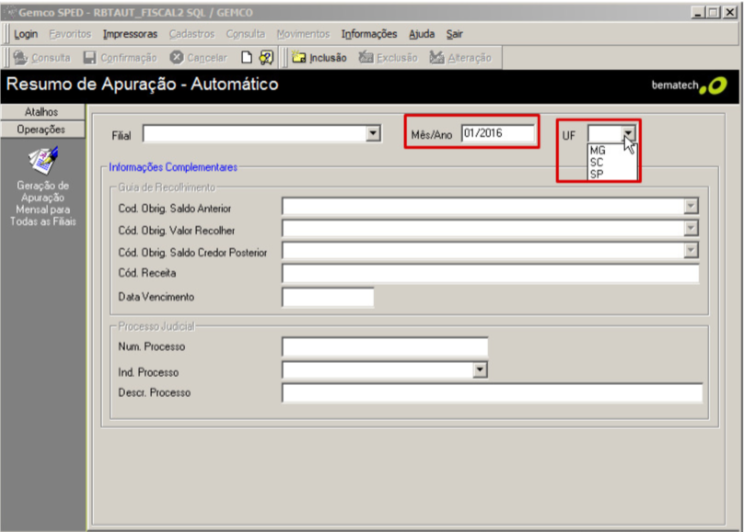Click the Processo Judicial group label

(156, 327)
